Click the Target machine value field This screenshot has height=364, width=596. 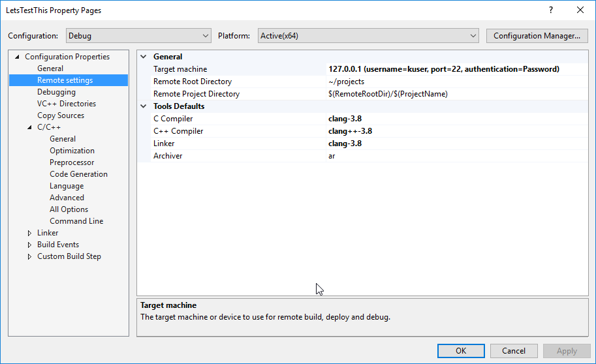pos(457,69)
